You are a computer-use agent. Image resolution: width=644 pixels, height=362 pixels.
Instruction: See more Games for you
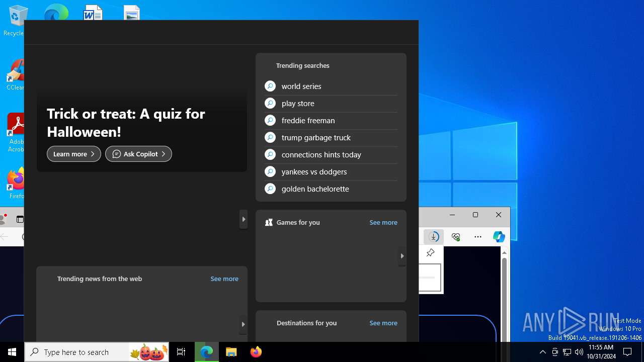(x=383, y=222)
